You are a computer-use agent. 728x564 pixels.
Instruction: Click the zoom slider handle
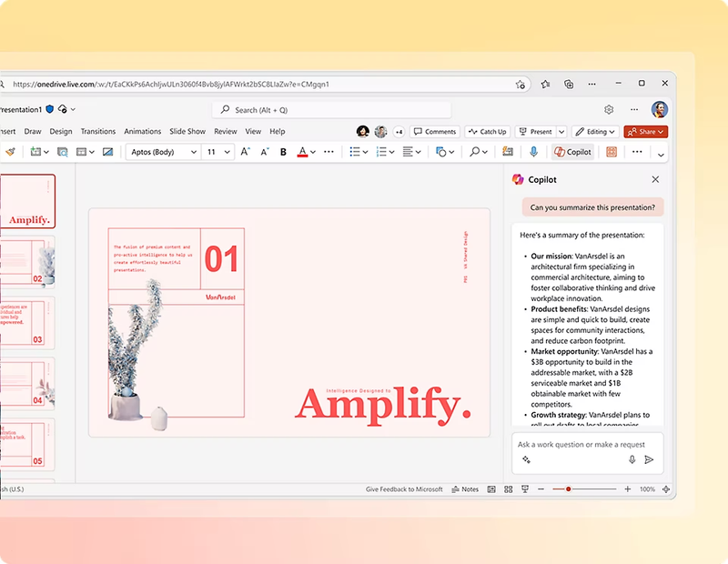pyautogui.click(x=568, y=489)
